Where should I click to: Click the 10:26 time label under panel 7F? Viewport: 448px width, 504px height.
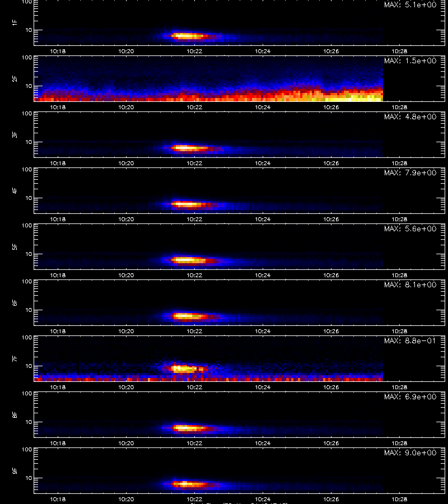331,388
